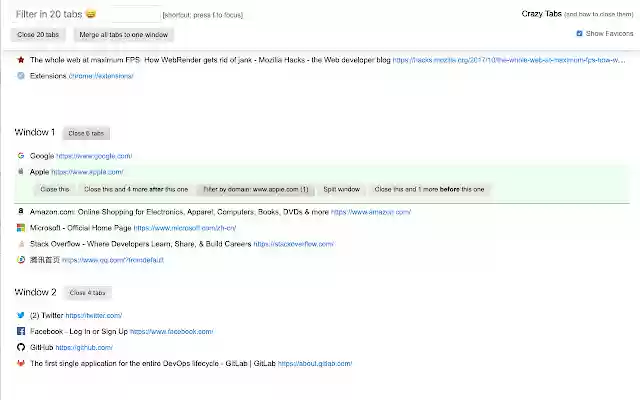Click the 'Close this' button for Apple tab
Image resolution: width=640 pixels, height=400 pixels.
55,189
